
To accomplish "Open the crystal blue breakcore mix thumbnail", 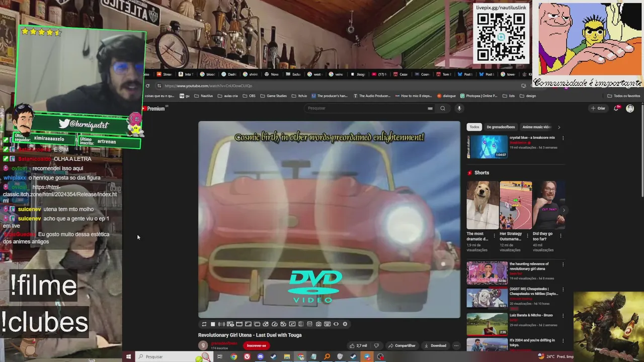I will point(488,147).
